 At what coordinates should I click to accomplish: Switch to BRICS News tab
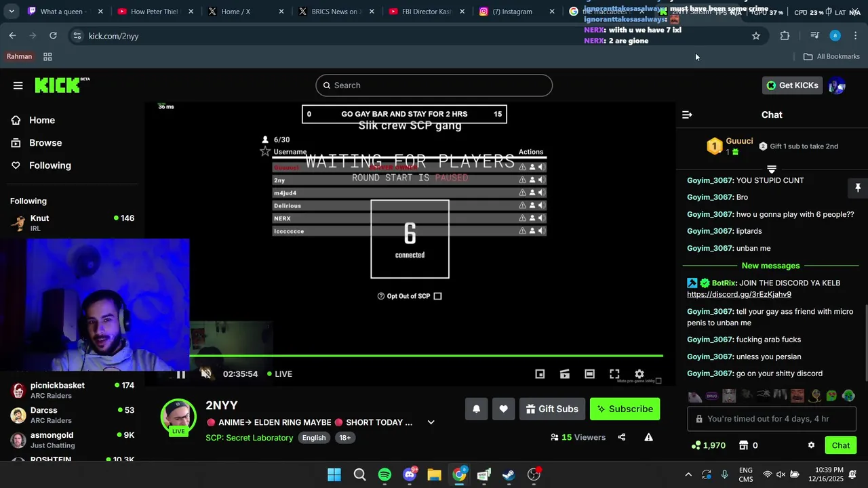336,12
